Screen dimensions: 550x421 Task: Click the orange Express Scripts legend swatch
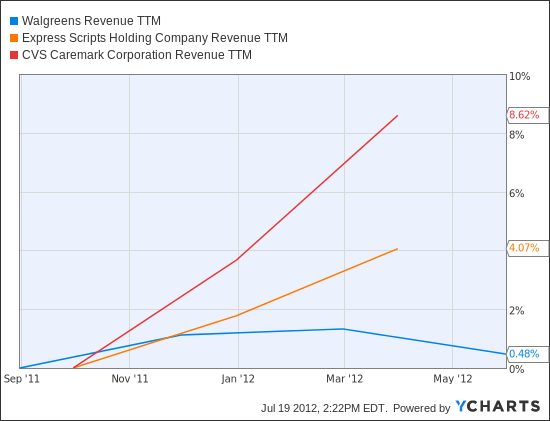[x=14, y=38]
